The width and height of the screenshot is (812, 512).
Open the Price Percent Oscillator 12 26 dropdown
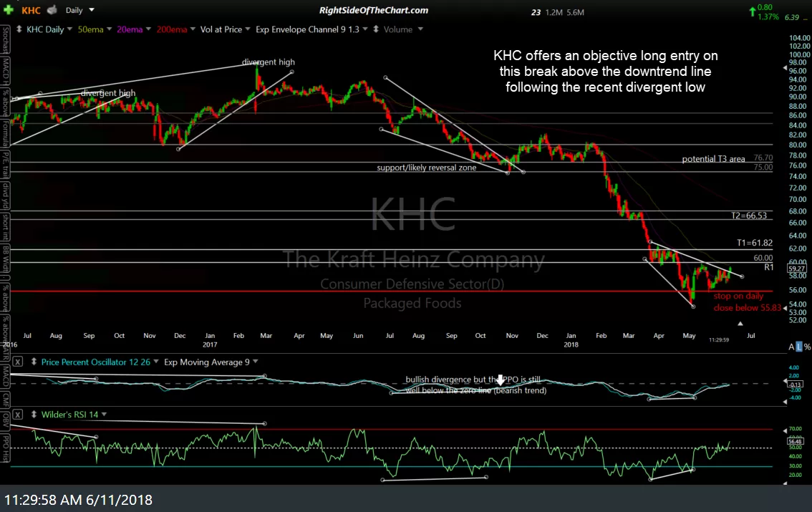(x=156, y=362)
